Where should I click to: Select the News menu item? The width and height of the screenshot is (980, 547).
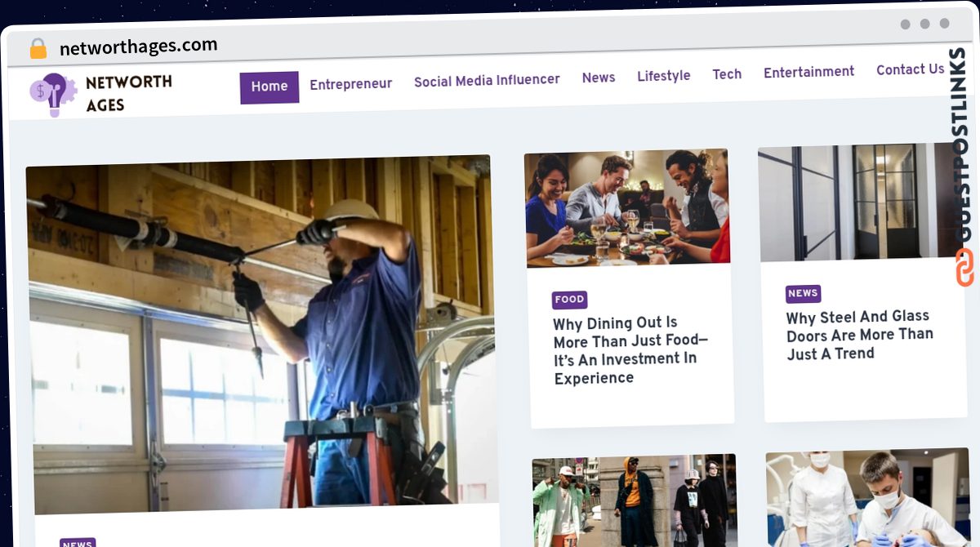[x=599, y=78]
